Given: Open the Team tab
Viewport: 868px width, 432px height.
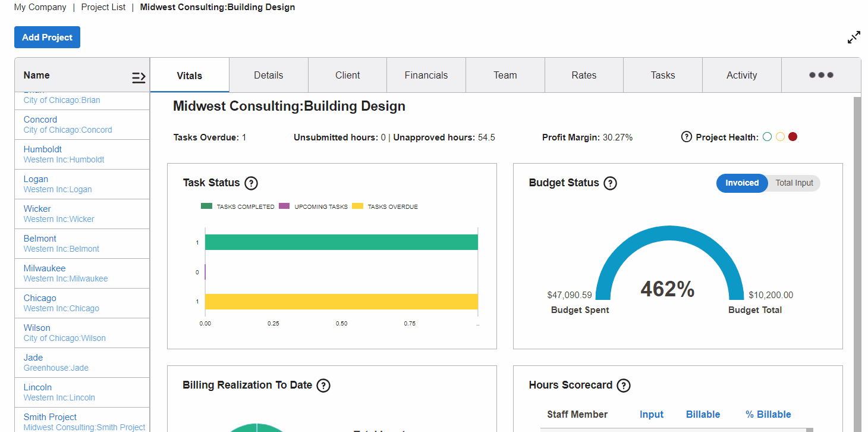Looking at the screenshot, I should click(505, 75).
